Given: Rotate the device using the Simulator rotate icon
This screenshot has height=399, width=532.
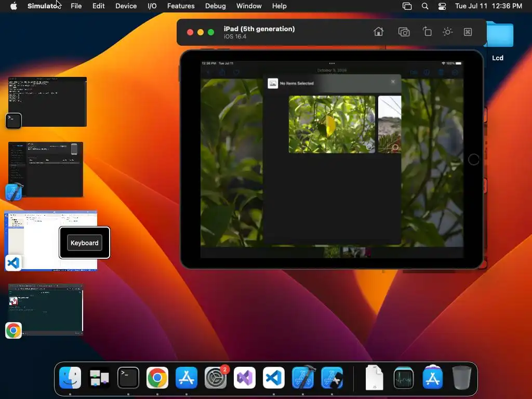Looking at the screenshot, I should (427, 32).
